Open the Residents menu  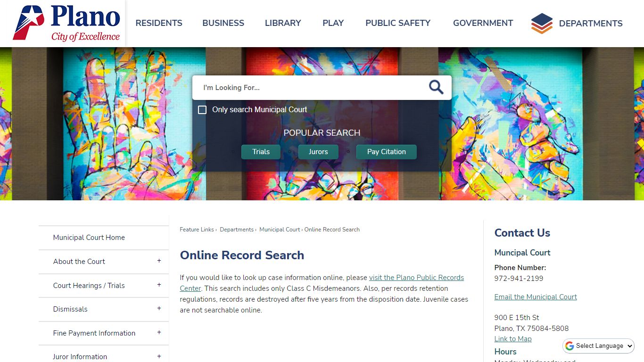[159, 23]
